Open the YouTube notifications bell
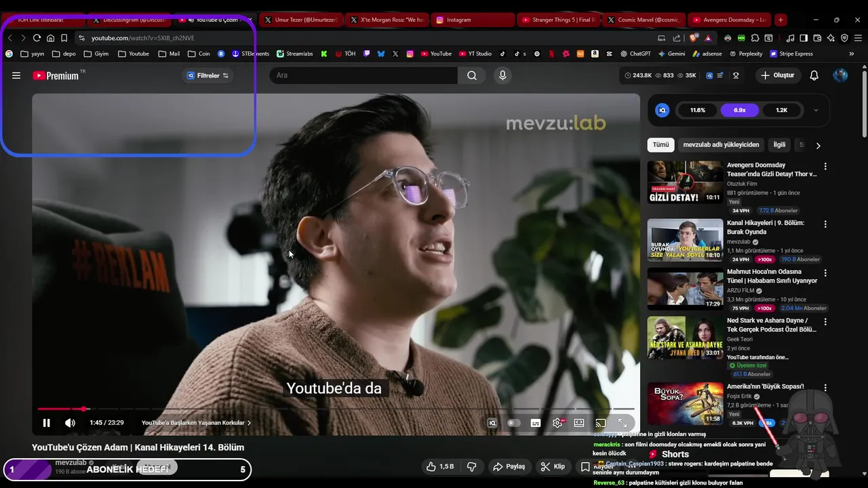The width and height of the screenshot is (868, 488). (x=814, y=75)
